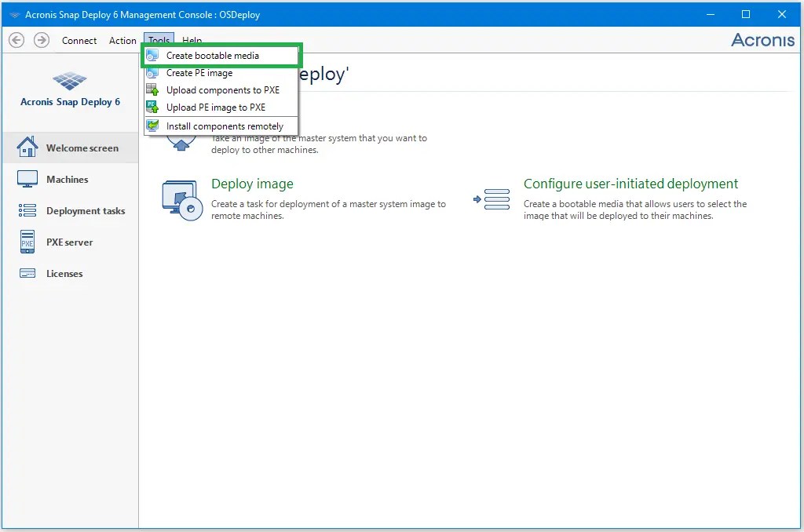Click Configure user-initiated deployment icon
The image size is (804, 532).
pos(492,199)
